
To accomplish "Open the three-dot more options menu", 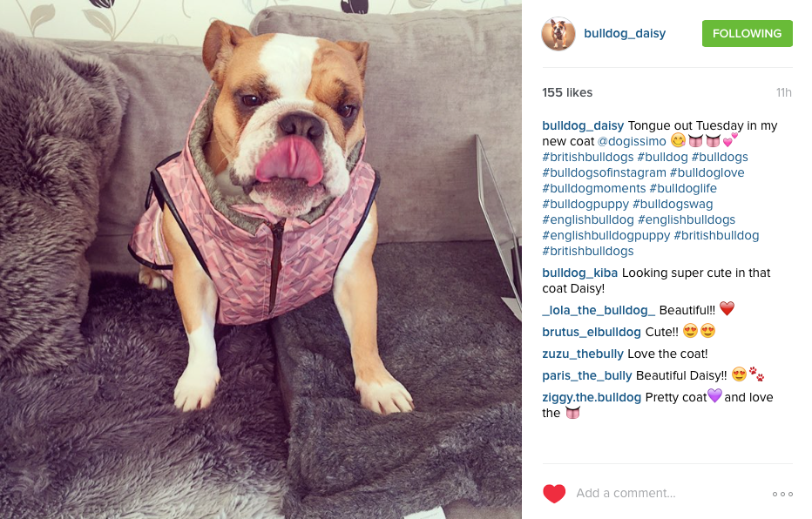I will [x=782, y=494].
